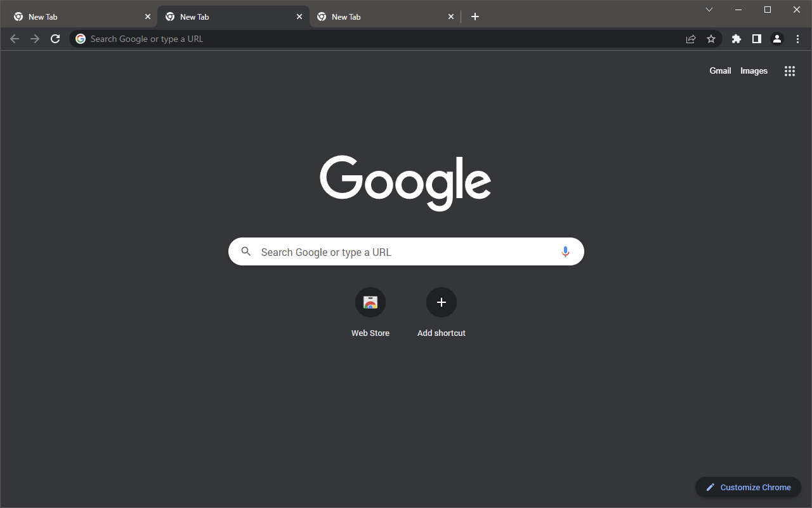
Task: Start voice search with the microphone
Action: coord(565,252)
